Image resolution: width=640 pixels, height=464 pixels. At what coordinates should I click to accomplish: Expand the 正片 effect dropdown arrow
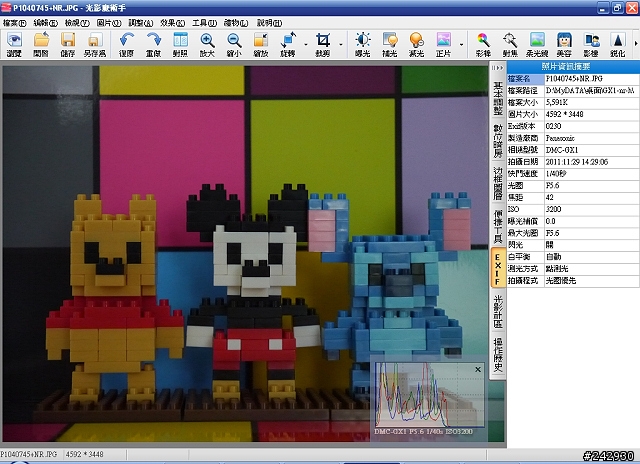[x=461, y=44]
